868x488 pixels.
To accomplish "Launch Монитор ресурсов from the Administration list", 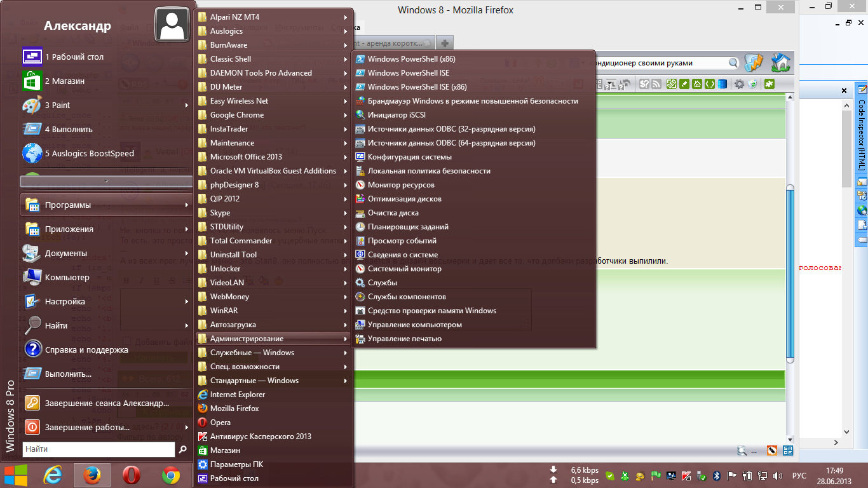I will [401, 185].
